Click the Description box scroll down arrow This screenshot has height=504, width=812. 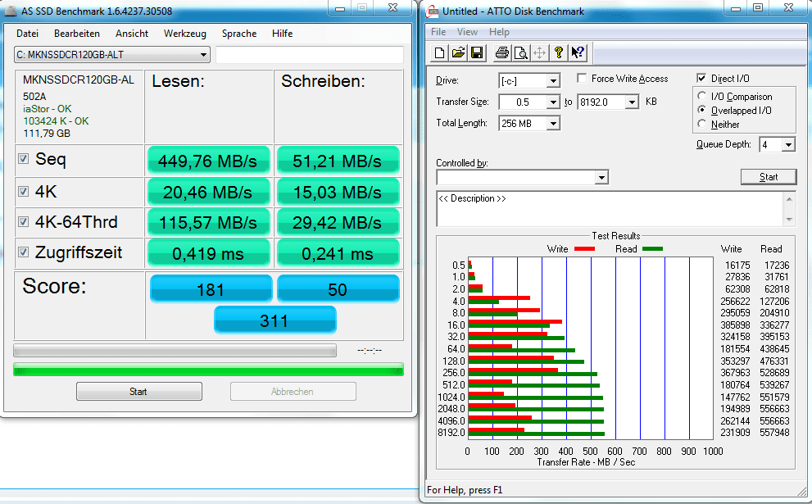click(789, 220)
